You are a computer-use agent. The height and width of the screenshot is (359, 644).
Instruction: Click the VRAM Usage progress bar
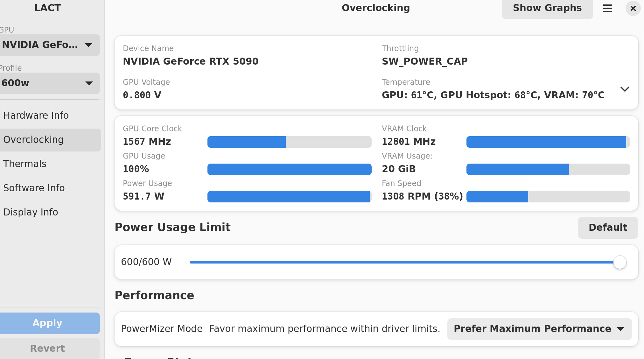point(548,169)
